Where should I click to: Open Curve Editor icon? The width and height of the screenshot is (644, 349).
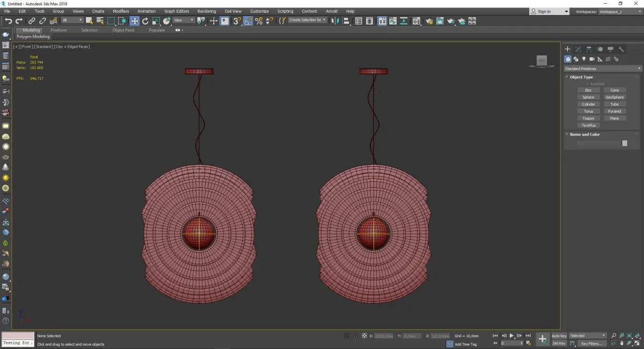pyautogui.click(x=393, y=21)
